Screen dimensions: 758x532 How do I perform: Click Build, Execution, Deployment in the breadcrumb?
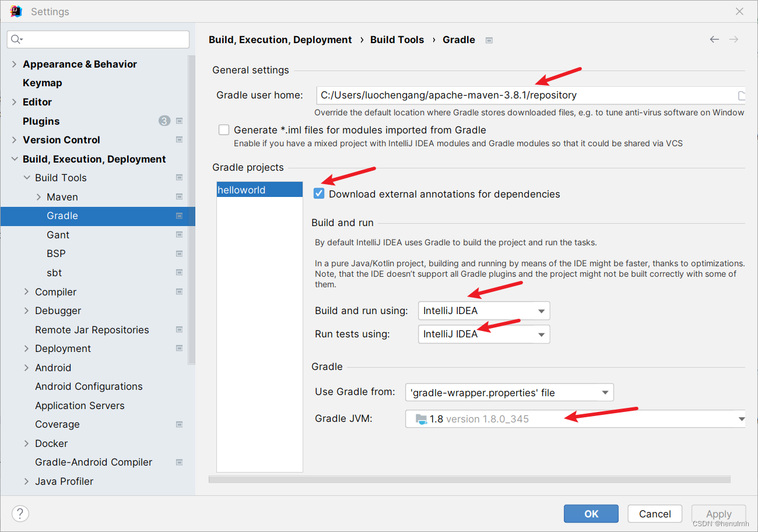coord(280,40)
